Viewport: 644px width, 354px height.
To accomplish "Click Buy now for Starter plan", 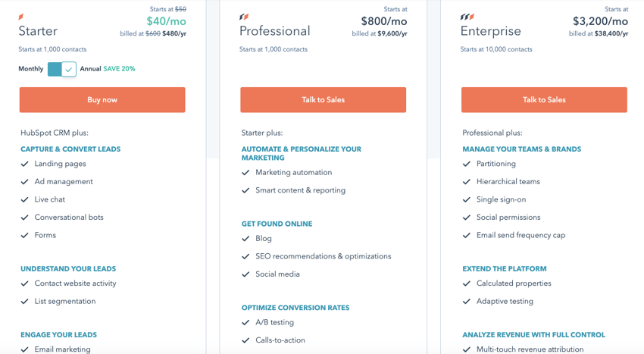I will tap(102, 99).
